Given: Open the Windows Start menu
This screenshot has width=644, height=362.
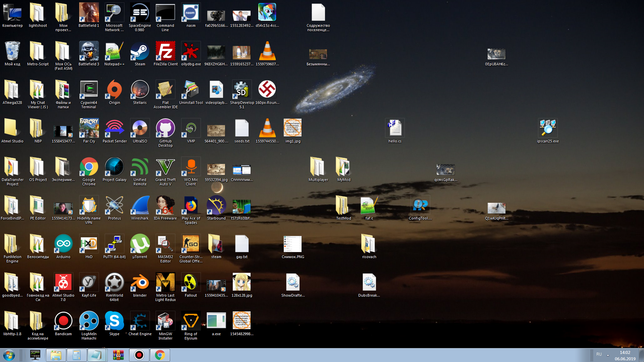Looking at the screenshot, I should pos(9,355).
